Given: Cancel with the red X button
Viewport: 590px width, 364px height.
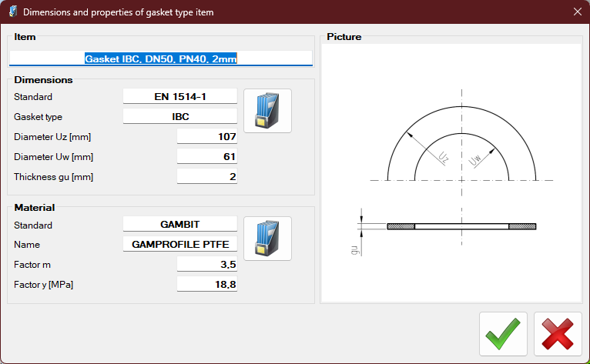Looking at the screenshot, I should (x=558, y=334).
